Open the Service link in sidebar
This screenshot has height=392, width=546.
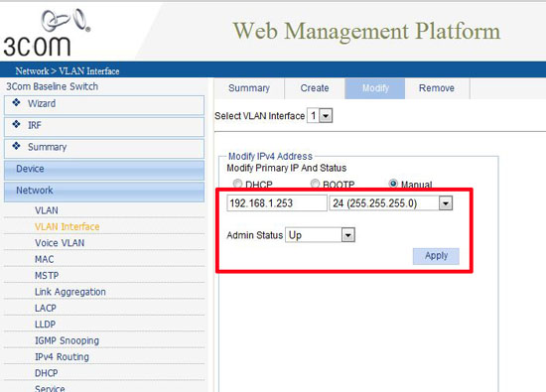coord(50,388)
